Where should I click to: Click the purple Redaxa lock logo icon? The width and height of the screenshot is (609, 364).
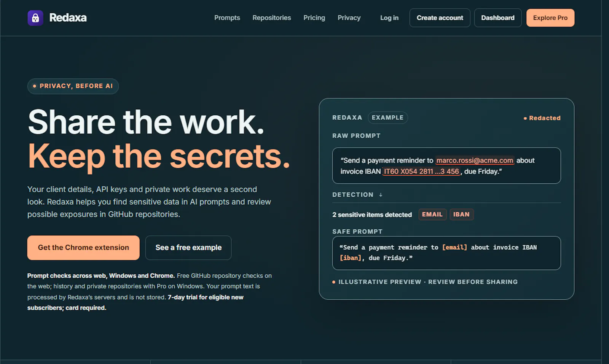coord(35,18)
